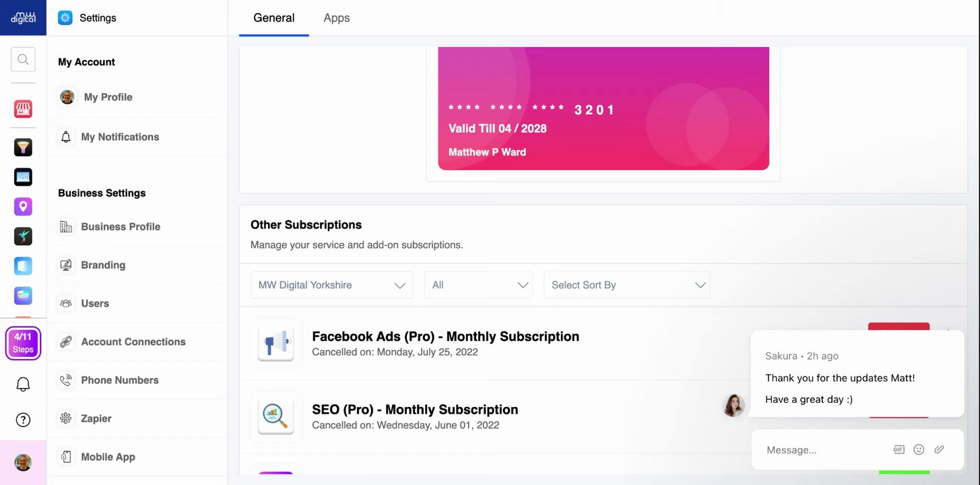
Task: Open the purple location pin app
Action: click(23, 206)
